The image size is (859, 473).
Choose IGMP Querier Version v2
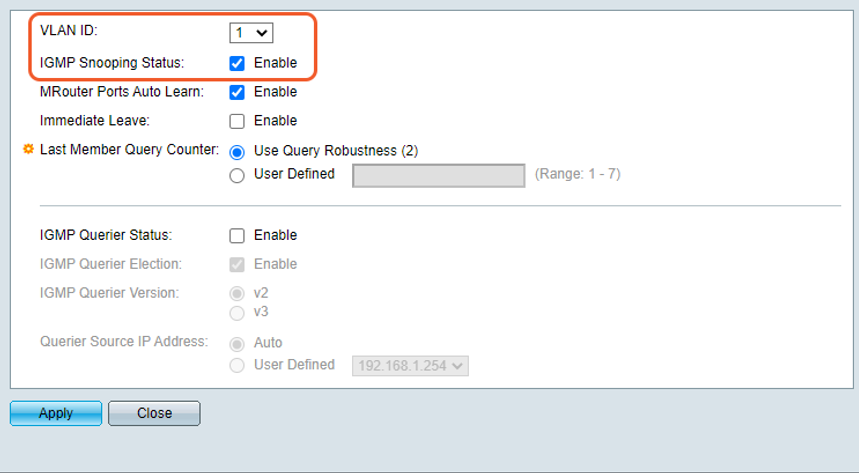[237, 294]
